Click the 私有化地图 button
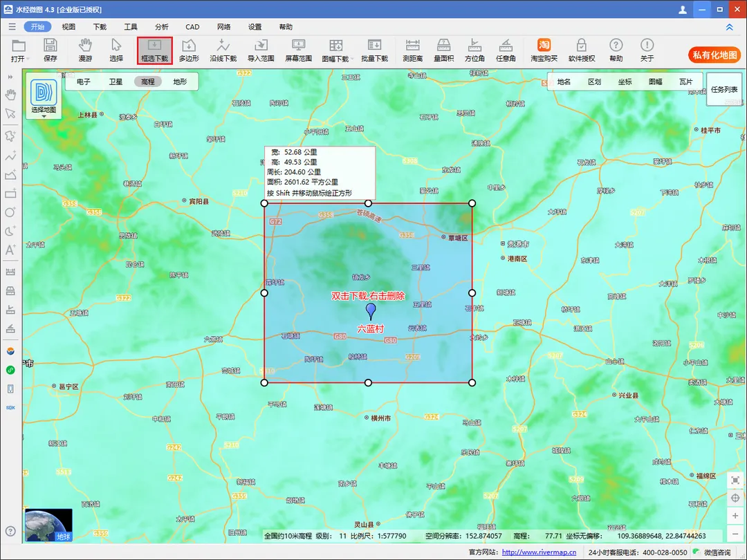Viewport: 747px width, 560px height. [714, 55]
